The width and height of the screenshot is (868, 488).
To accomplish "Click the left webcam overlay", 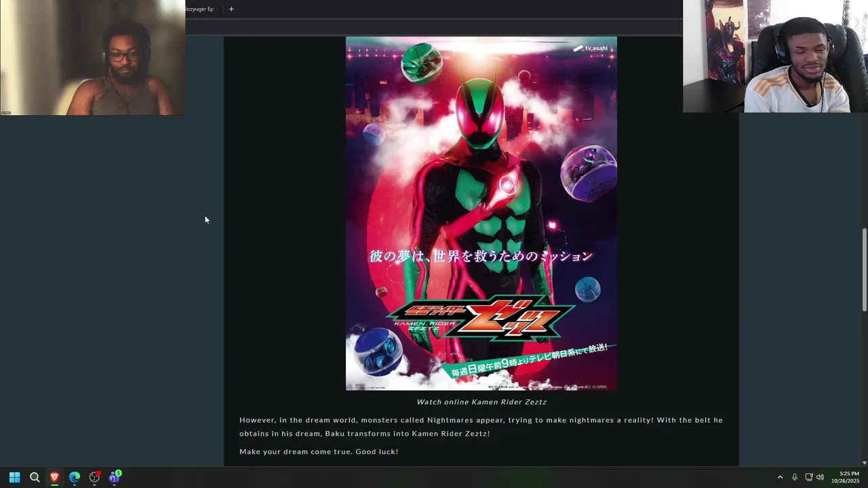I will 92,58.
